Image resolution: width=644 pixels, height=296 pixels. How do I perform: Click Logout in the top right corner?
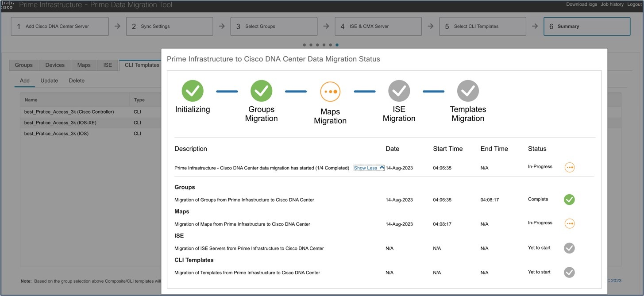[x=634, y=4]
